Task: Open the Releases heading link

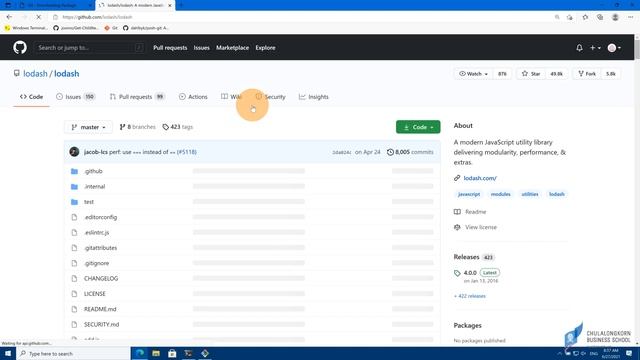Action: [466, 257]
